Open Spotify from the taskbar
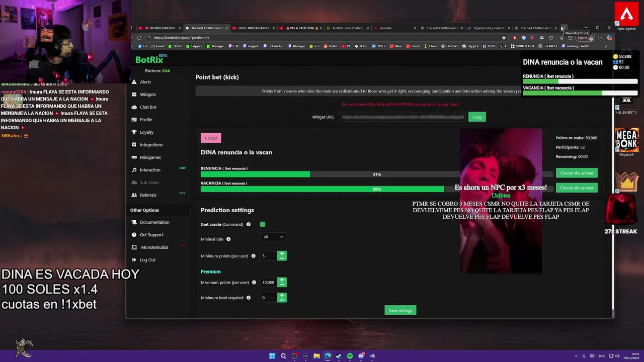The image size is (644, 362). [x=350, y=356]
